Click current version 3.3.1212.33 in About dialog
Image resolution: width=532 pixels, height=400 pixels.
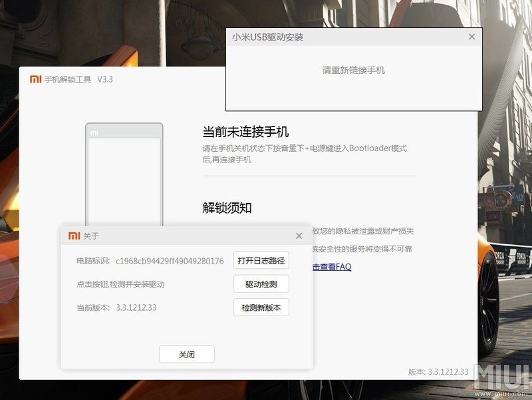[136, 307]
